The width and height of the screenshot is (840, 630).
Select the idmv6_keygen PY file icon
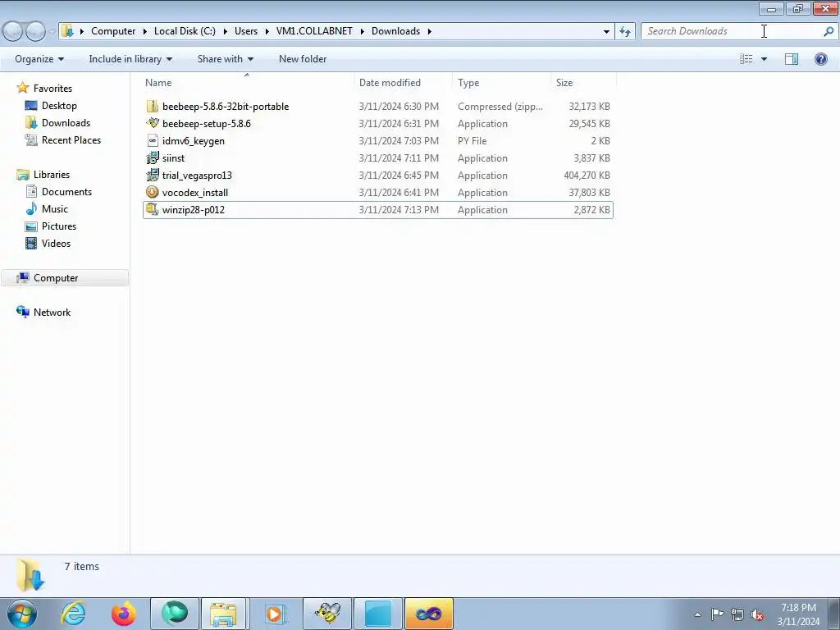(153, 140)
